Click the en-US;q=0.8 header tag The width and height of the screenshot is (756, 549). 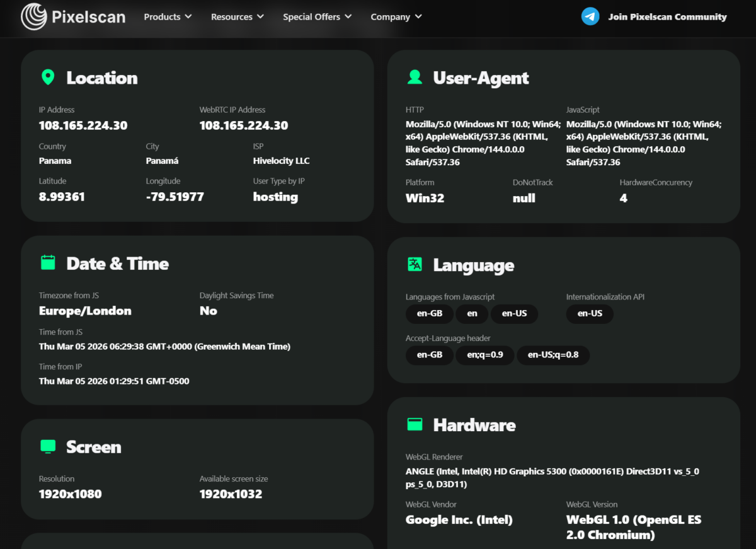[553, 355]
